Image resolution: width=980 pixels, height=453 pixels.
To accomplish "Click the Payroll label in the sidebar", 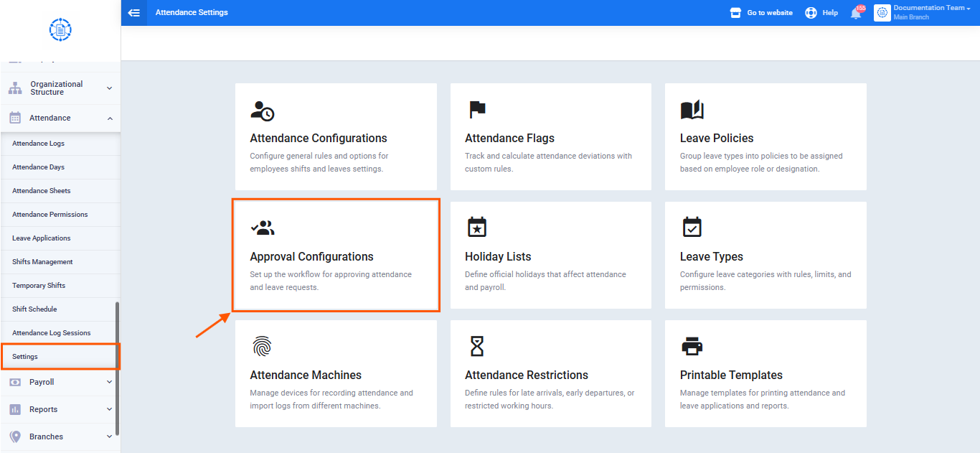I will (42, 382).
